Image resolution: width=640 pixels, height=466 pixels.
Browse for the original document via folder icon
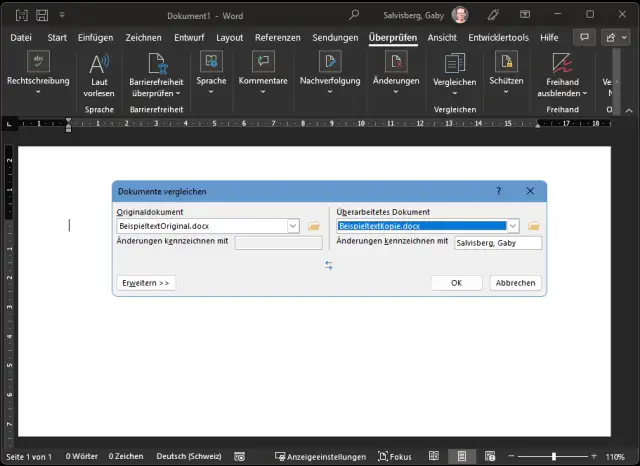pos(314,227)
